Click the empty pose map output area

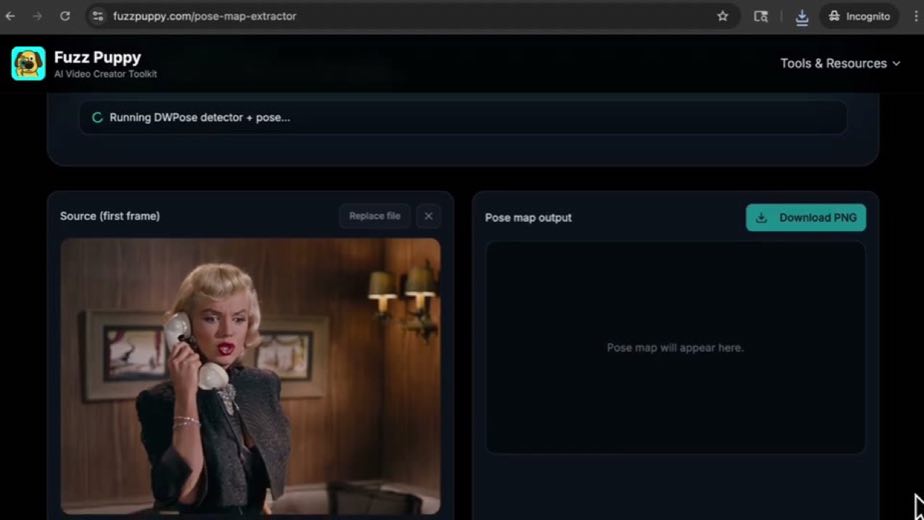click(675, 347)
